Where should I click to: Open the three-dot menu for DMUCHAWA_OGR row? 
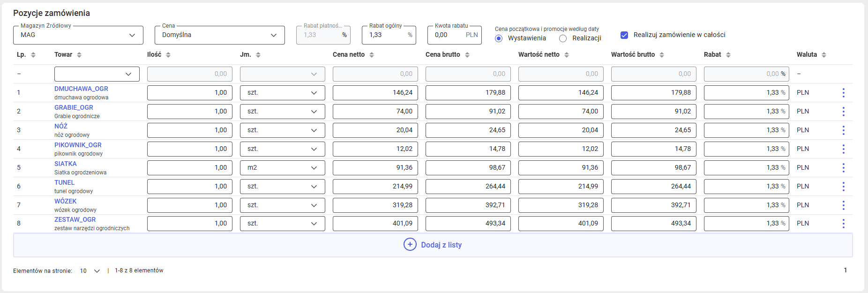843,93
